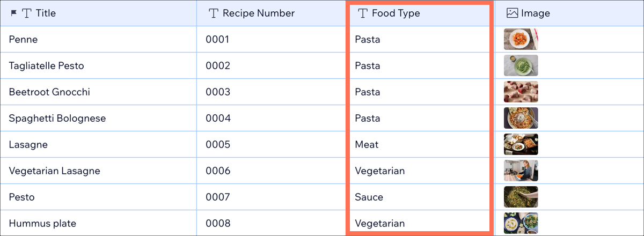Open the Pesto sauce image thumbnail

[x=521, y=197]
